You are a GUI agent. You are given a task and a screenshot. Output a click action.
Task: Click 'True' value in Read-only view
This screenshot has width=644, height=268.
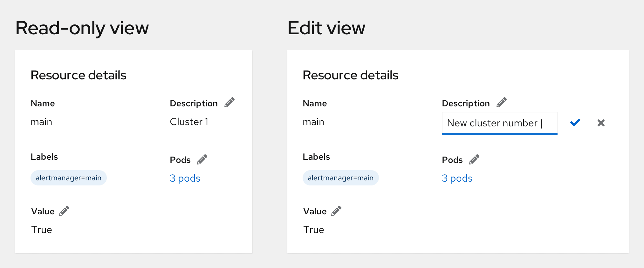[42, 230]
